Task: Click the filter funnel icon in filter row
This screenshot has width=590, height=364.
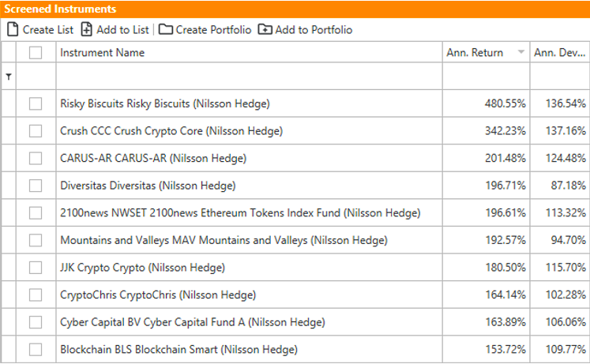Action: click(9, 77)
